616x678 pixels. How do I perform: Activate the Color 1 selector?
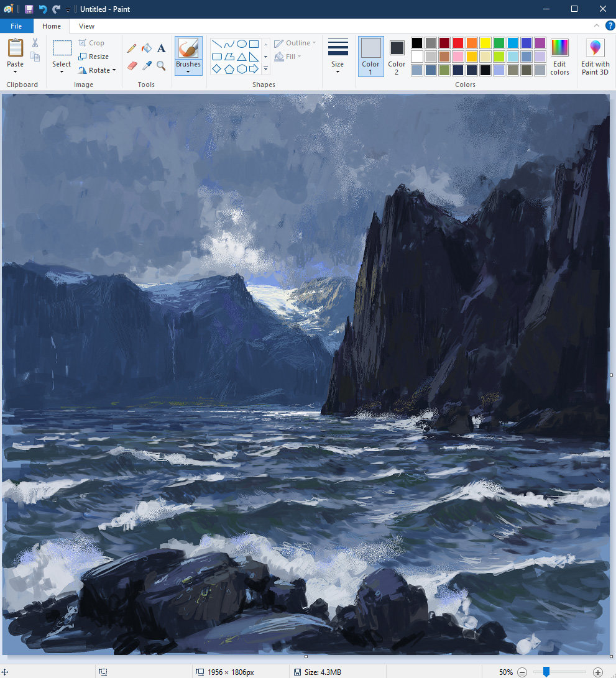click(370, 56)
